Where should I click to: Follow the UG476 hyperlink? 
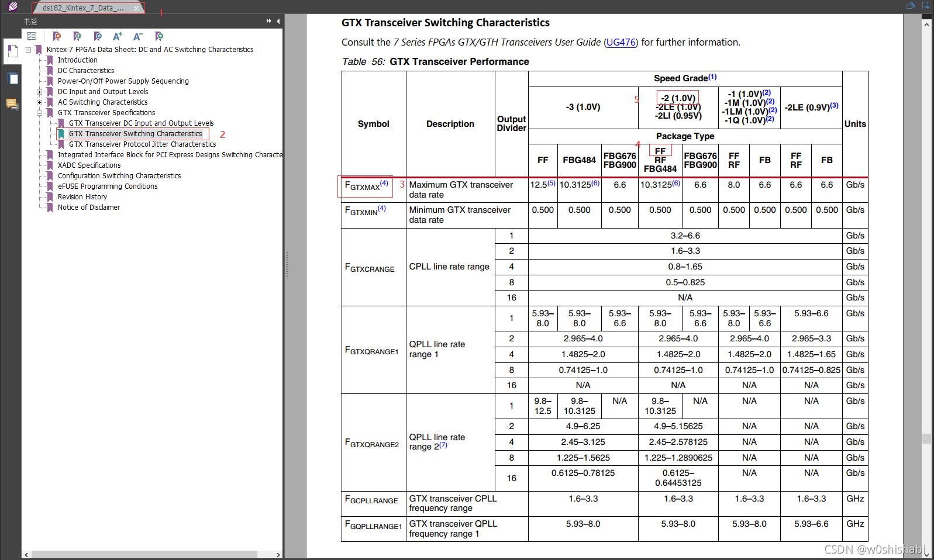pyautogui.click(x=621, y=42)
